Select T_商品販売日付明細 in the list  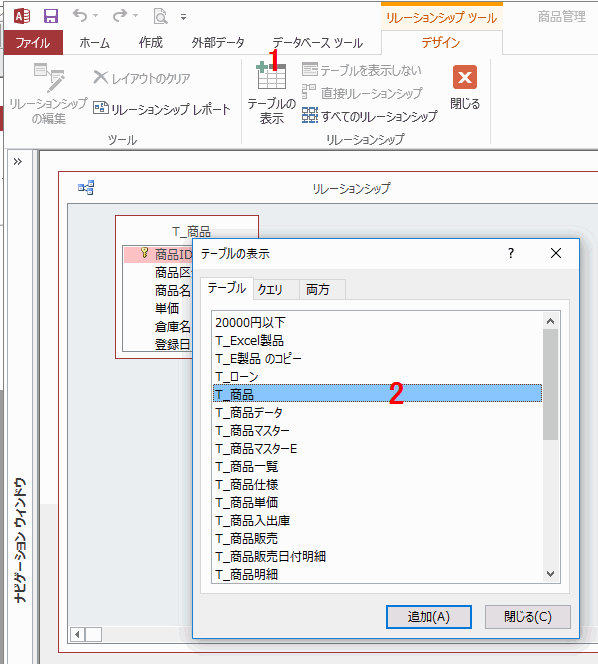(378, 556)
